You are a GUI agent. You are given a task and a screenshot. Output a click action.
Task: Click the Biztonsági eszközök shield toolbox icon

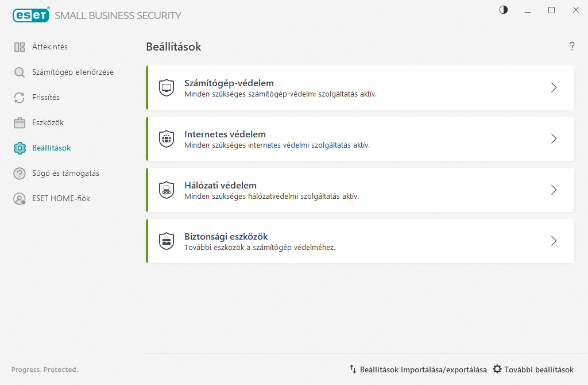click(166, 241)
